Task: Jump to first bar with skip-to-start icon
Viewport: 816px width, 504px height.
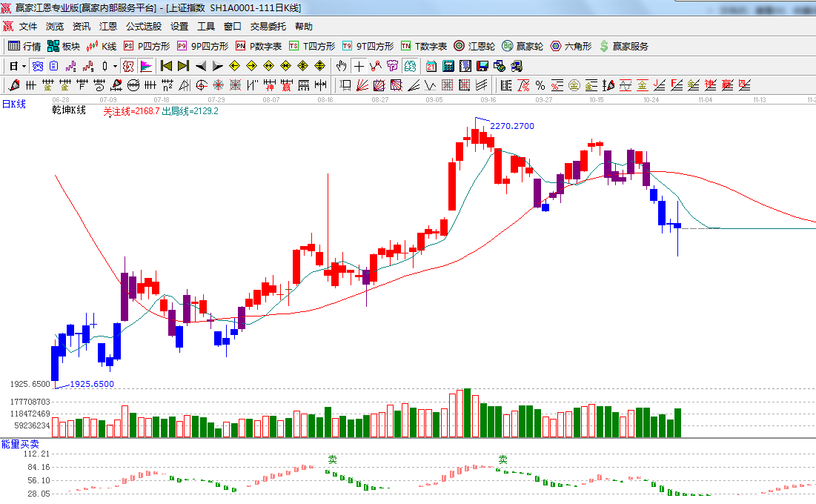Action: (166, 66)
